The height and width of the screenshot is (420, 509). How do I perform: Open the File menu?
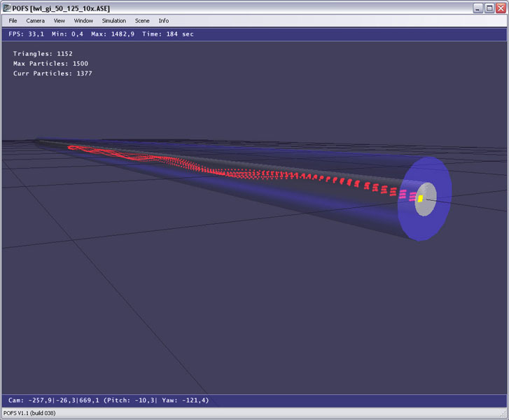point(13,21)
